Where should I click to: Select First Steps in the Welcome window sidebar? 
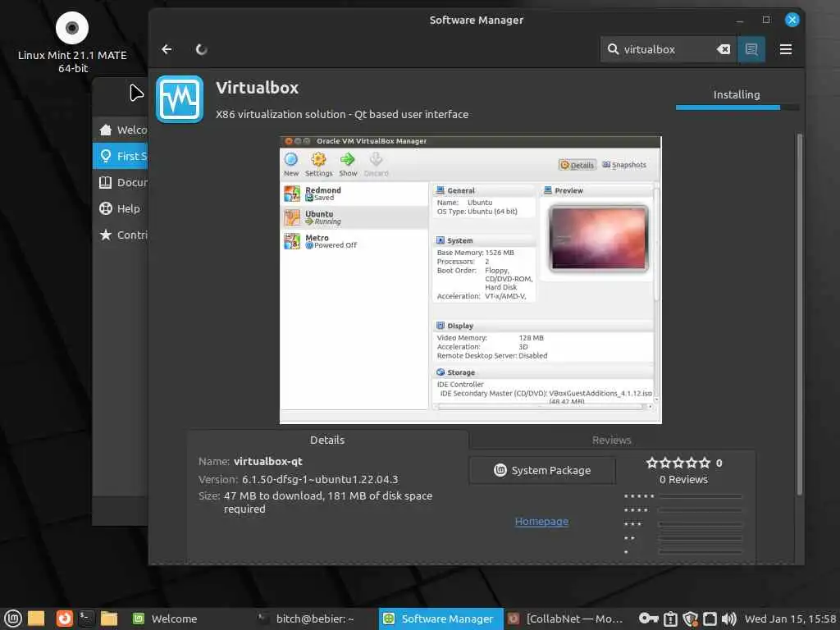point(121,156)
